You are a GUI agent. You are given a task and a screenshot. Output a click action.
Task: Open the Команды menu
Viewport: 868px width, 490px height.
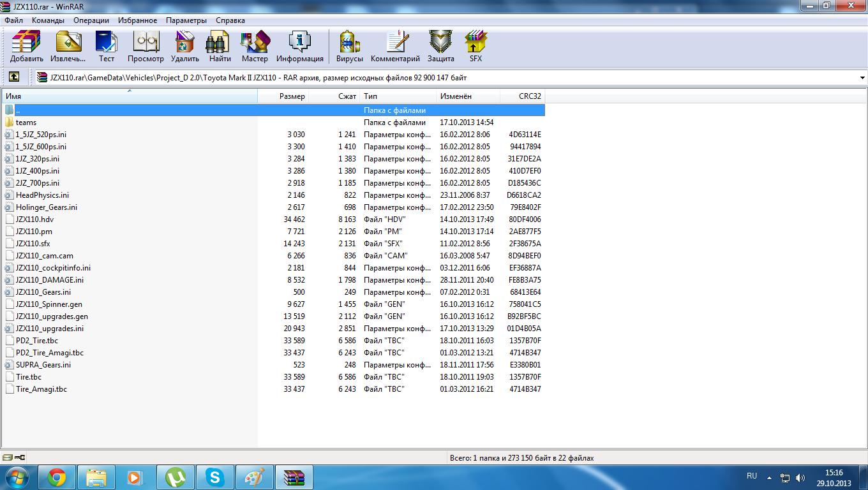(x=48, y=20)
